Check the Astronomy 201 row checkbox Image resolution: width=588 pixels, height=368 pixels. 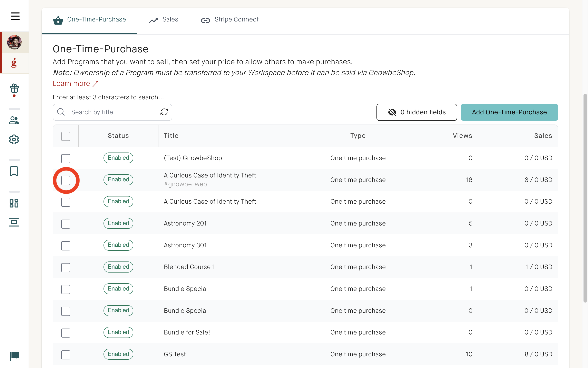click(x=66, y=224)
